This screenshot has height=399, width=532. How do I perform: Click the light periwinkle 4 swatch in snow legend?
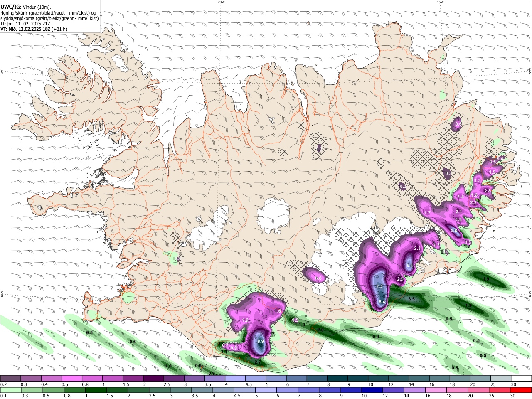tap(235, 378)
